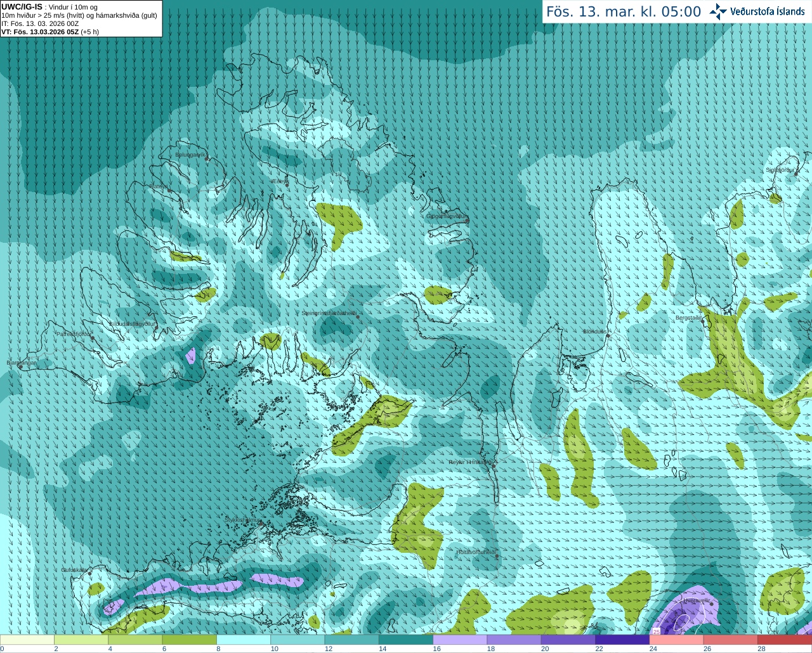Pick the 0–2 m/s pale yellow legend swatch

click(27, 639)
